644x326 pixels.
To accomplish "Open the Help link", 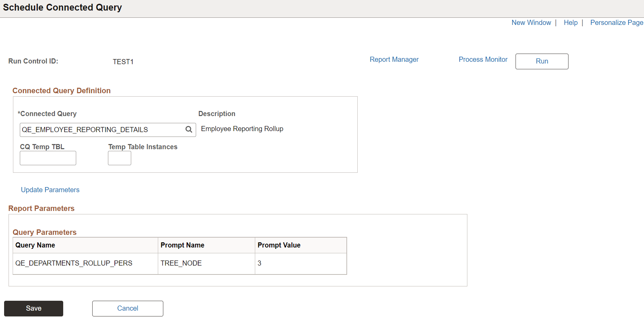I will (570, 22).
